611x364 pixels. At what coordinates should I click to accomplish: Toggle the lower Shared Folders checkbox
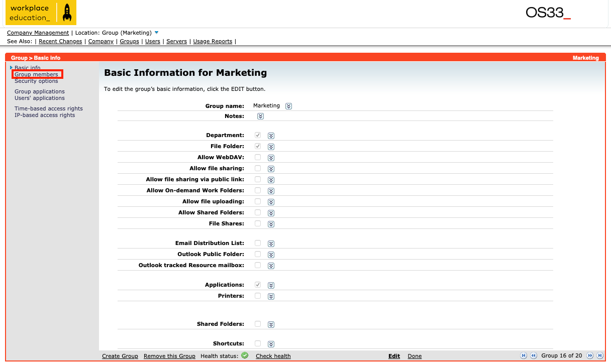[258, 324]
